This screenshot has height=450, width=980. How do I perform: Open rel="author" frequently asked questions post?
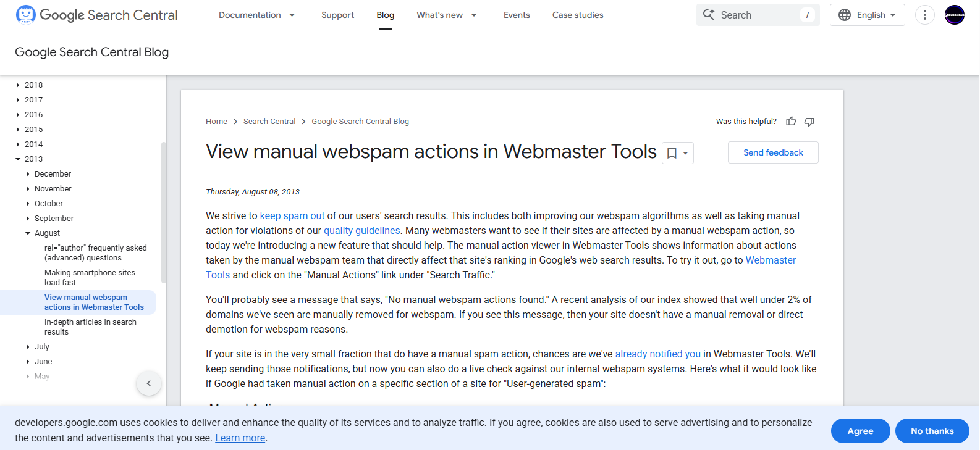click(96, 253)
